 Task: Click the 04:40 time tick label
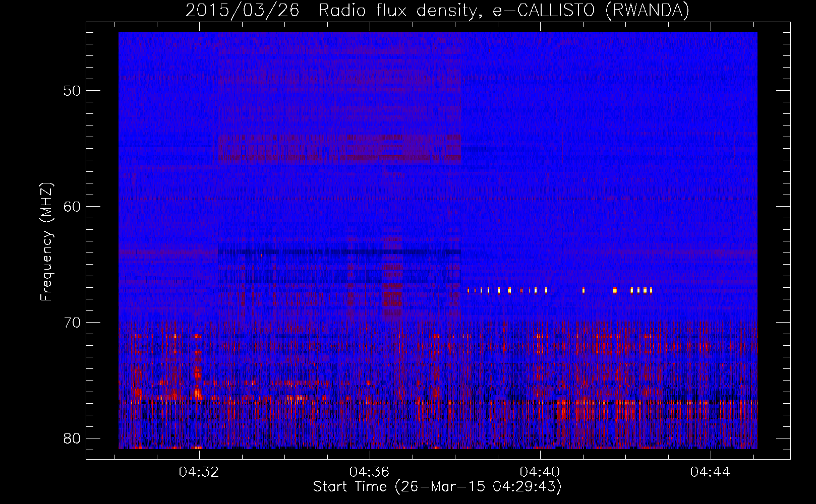coord(540,472)
